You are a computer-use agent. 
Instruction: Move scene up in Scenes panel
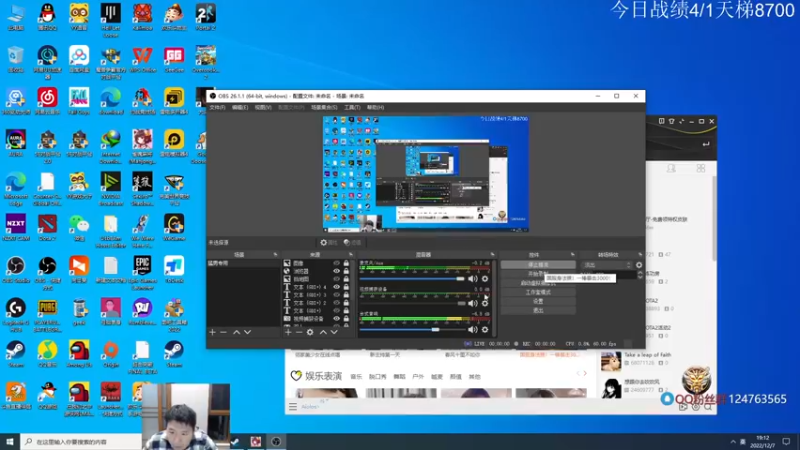click(x=236, y=332)
